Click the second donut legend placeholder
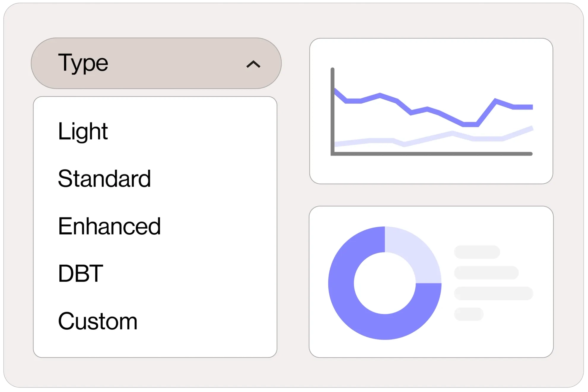 click(486, 273)
